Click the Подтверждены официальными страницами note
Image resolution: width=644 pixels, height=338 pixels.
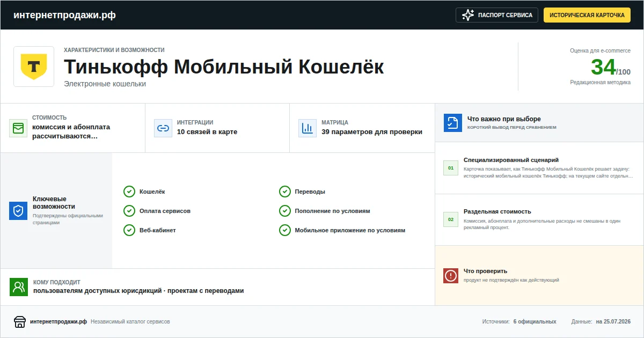coord(68,219)
